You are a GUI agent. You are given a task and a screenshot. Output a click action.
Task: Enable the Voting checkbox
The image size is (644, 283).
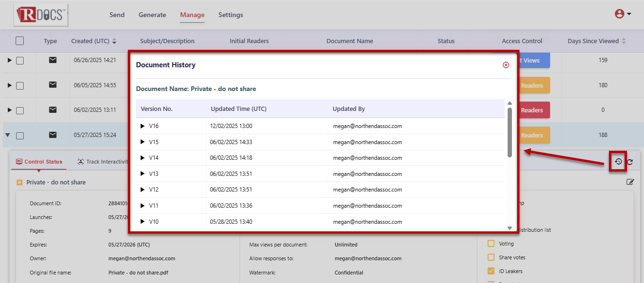(491, 244)
